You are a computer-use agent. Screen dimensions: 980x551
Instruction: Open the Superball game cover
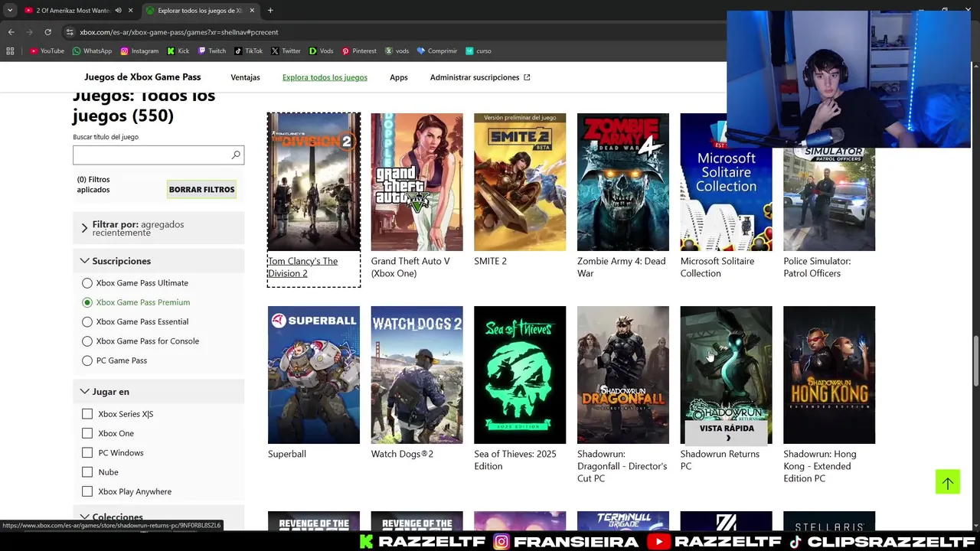click(x=314, y=375)
